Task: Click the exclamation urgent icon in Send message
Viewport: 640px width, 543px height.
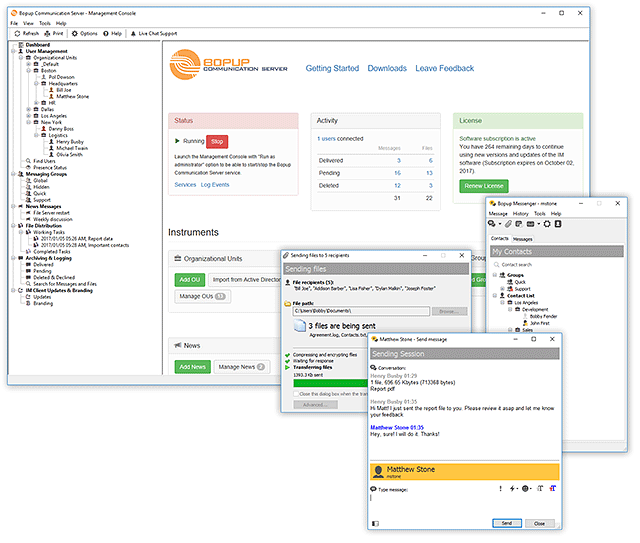Action: (x=501, y=489)
